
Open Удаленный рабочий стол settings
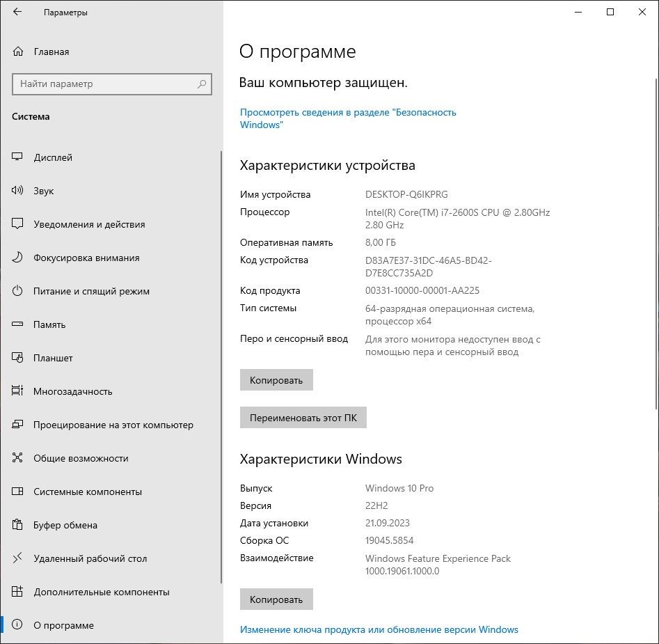[x=111, y=558]
